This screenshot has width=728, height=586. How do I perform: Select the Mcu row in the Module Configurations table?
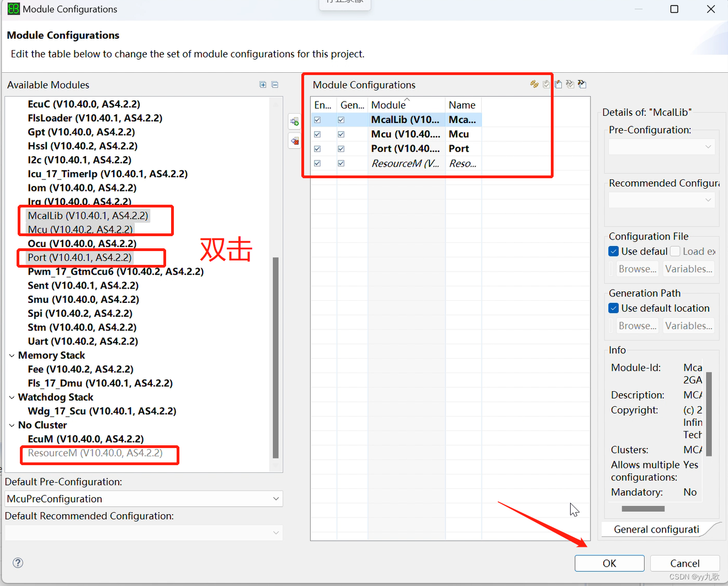396,134
